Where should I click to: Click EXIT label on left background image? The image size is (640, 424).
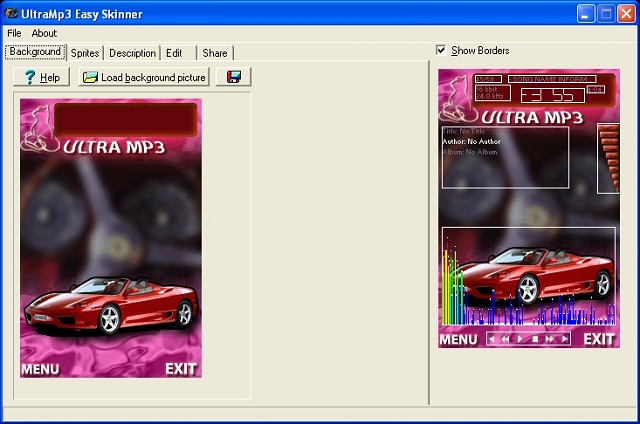(181, 369)
